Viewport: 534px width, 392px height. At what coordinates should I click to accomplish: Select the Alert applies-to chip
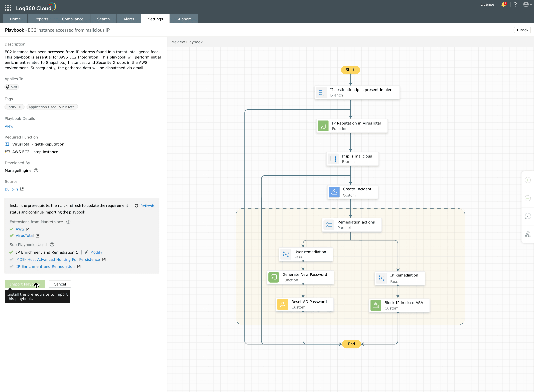tap(12, 87)
